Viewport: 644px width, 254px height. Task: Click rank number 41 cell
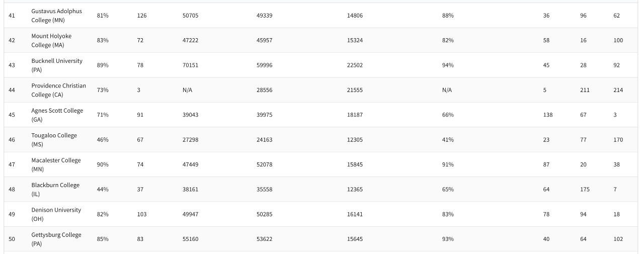point(12,16)
